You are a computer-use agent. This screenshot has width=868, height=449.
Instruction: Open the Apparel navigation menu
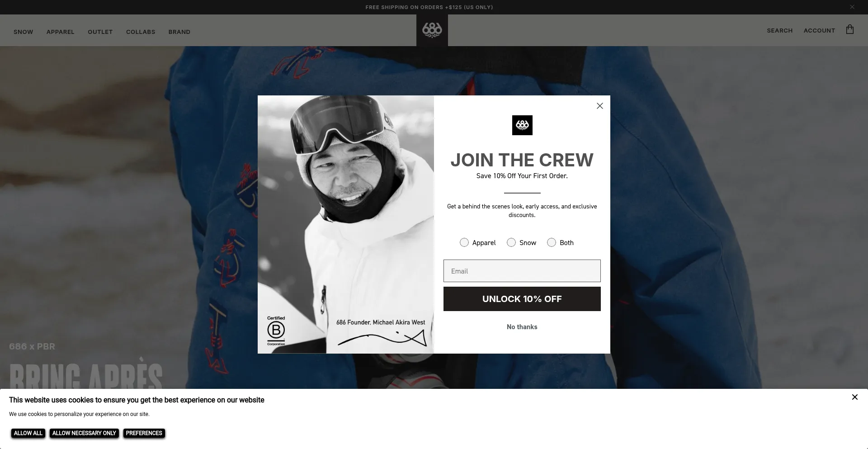(x=61, y=32)
